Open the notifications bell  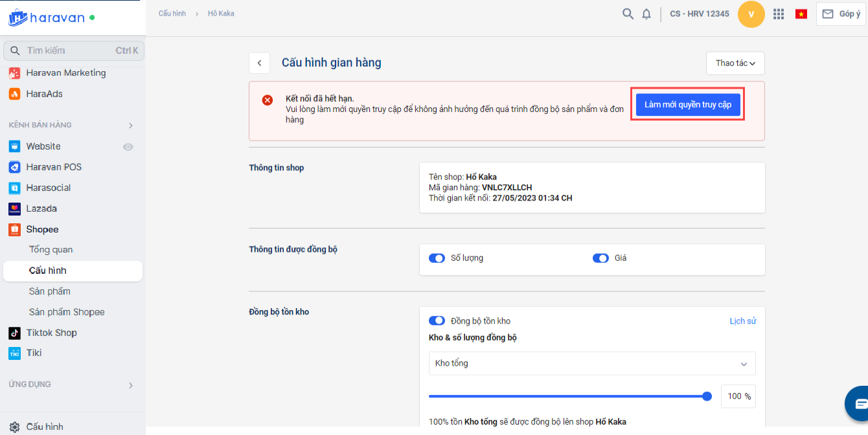coord(646,14)
